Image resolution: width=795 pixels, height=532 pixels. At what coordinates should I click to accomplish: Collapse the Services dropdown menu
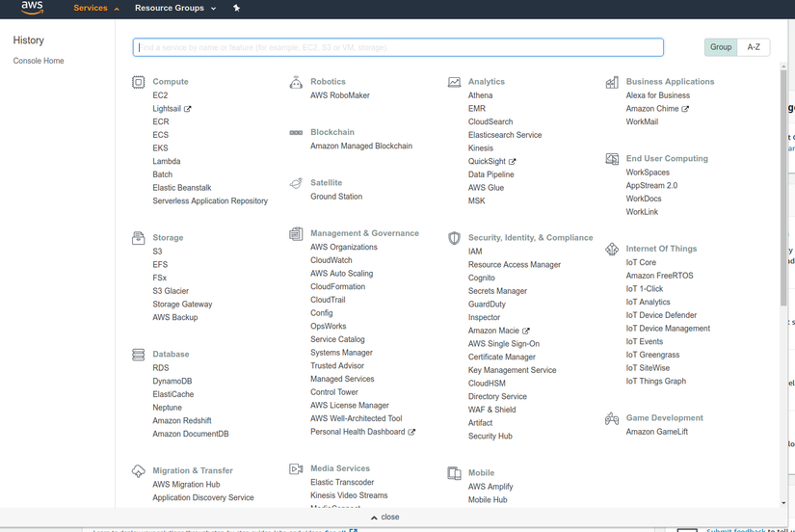click(x=96, y=8)
